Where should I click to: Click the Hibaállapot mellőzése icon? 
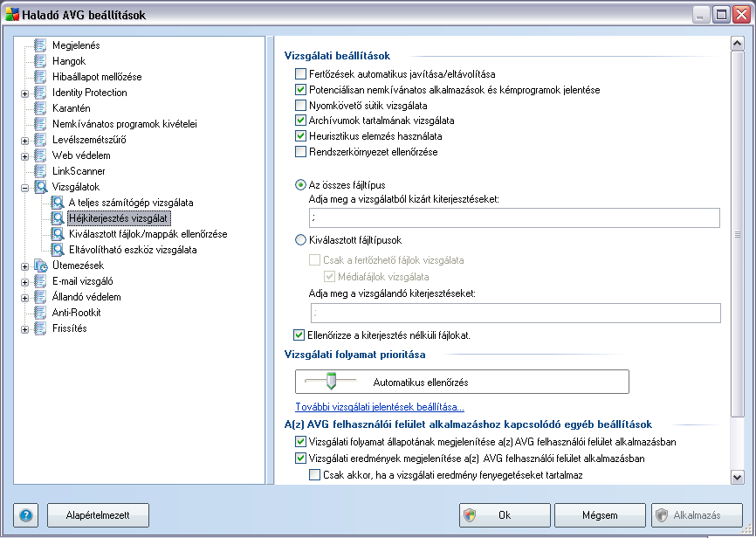point(40,77)
